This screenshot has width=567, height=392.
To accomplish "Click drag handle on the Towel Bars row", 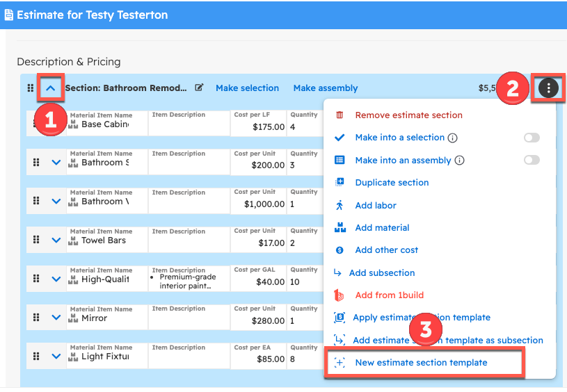I will point(36,240).
